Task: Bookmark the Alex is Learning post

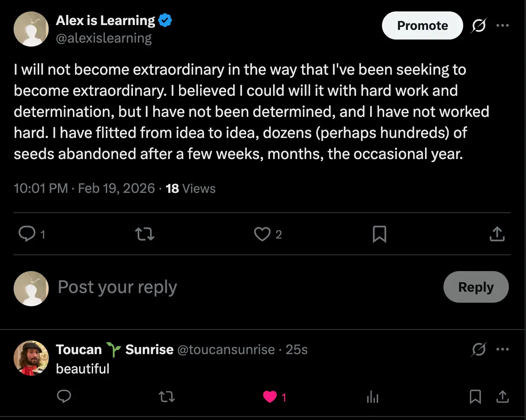Action: click(x=379, y=234)
